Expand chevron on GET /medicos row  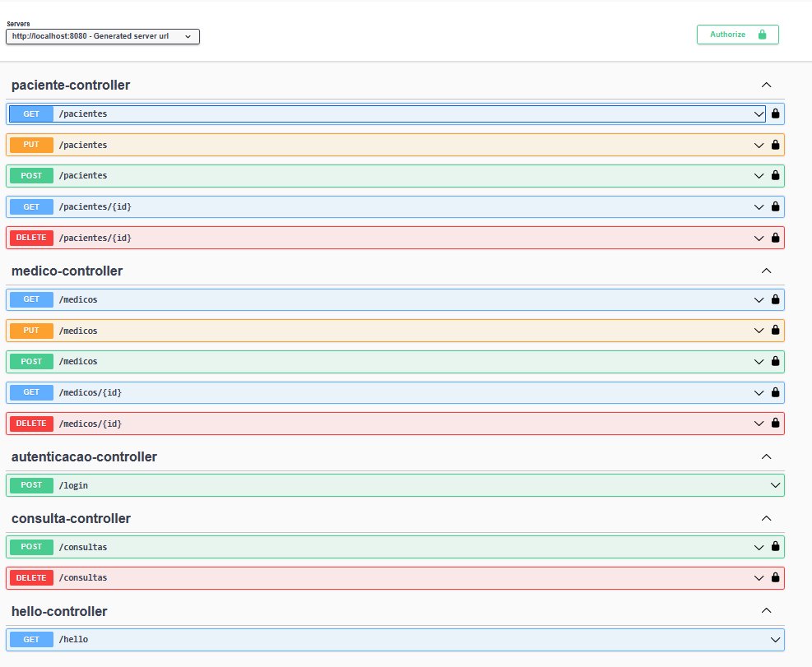click(759, 299)
